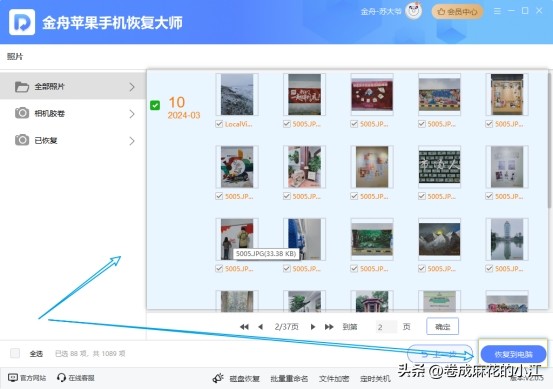The image size is (553, 389).
Task: Open the green forest painting thumbnail
Action: pos(372,239)
